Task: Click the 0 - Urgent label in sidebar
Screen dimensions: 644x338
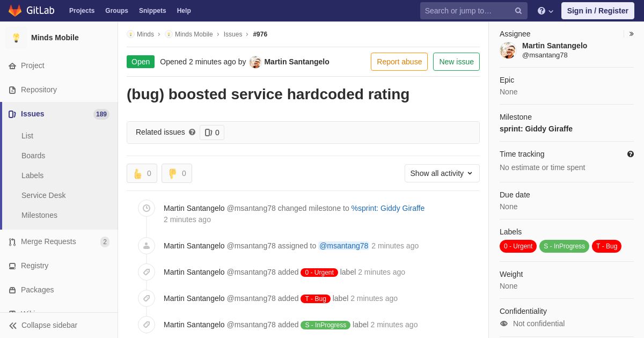Action: 518,246
